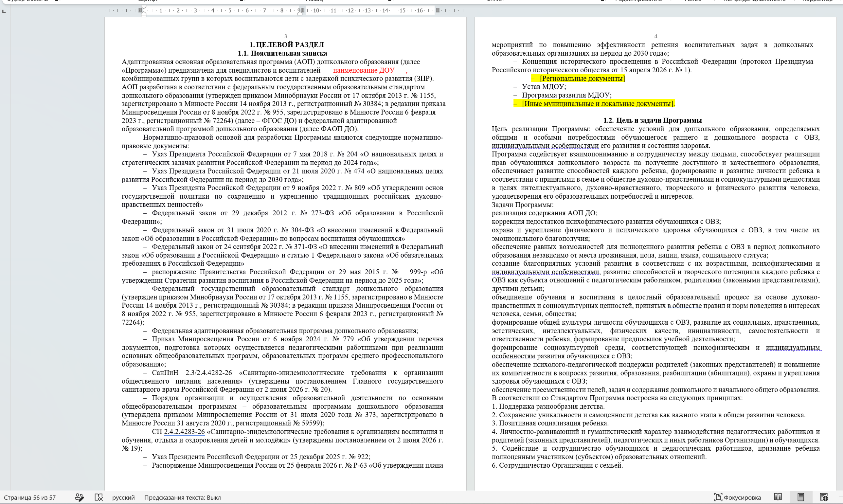
Task: Click the line 'реализация содержания АОП ДО;'
Action: coord(544,213)
